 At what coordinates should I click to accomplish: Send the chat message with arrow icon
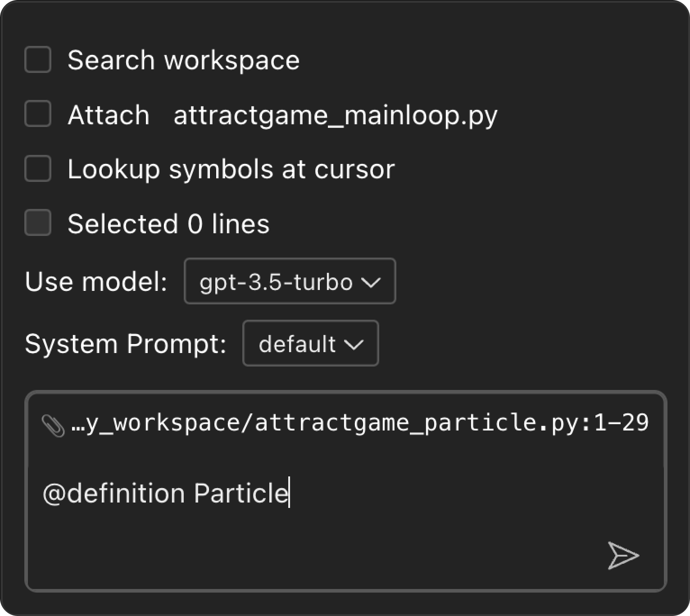pos(623,555)
